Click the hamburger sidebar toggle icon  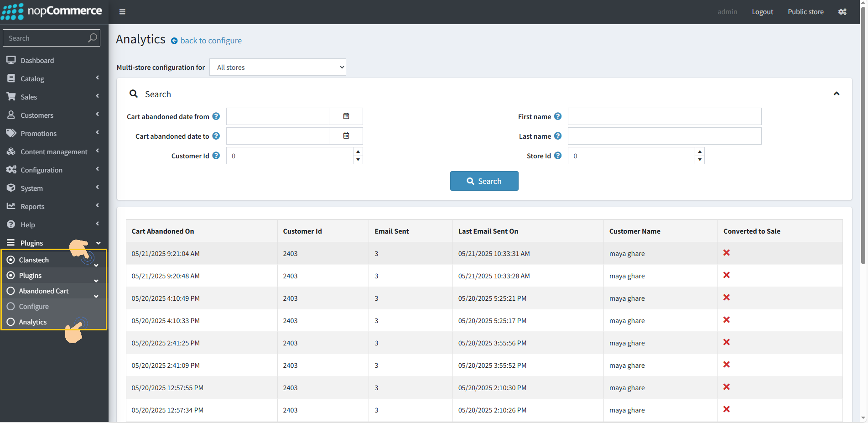tap(122, 12)
